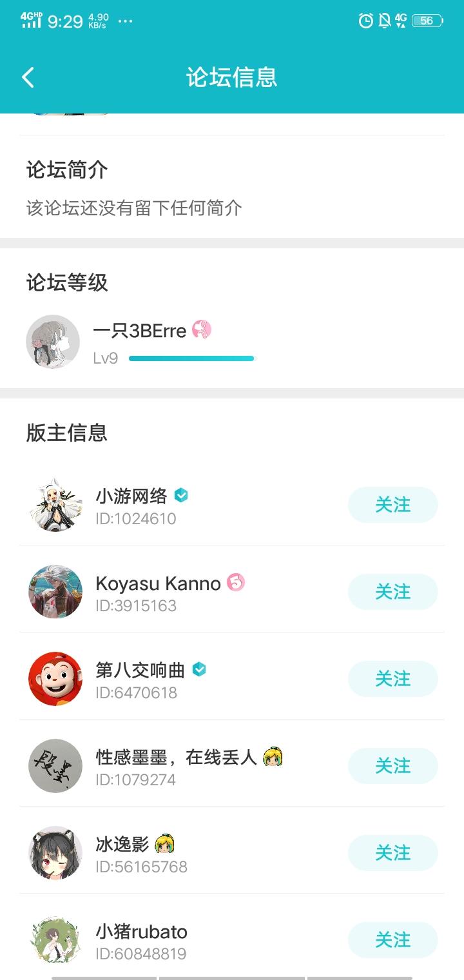Tap the Lv9 level progress bar
This screenshot has width=464, height=980.
point(191,358)
